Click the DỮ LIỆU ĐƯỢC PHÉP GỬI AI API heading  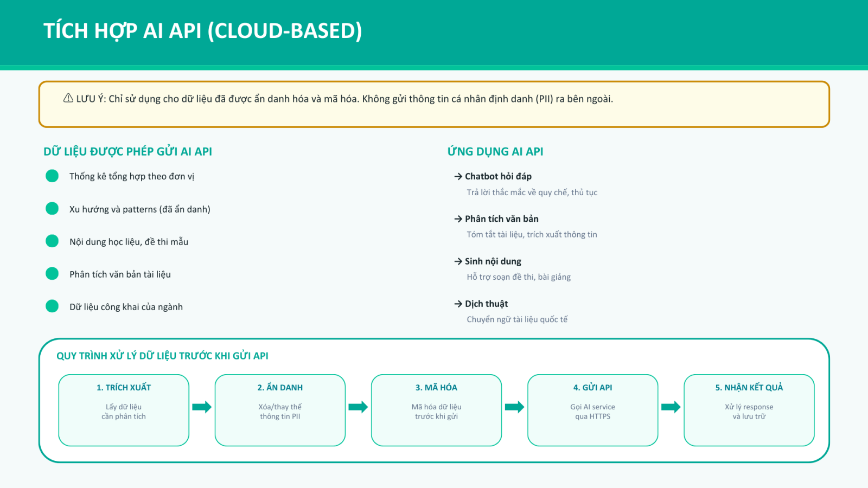click(x=127, y=152)
